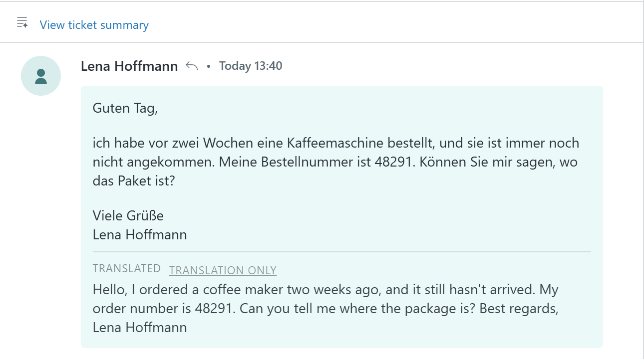Viewport: 644px width, 359px height.
Task: Open the View ticket summary link
Action: [94, 25]
